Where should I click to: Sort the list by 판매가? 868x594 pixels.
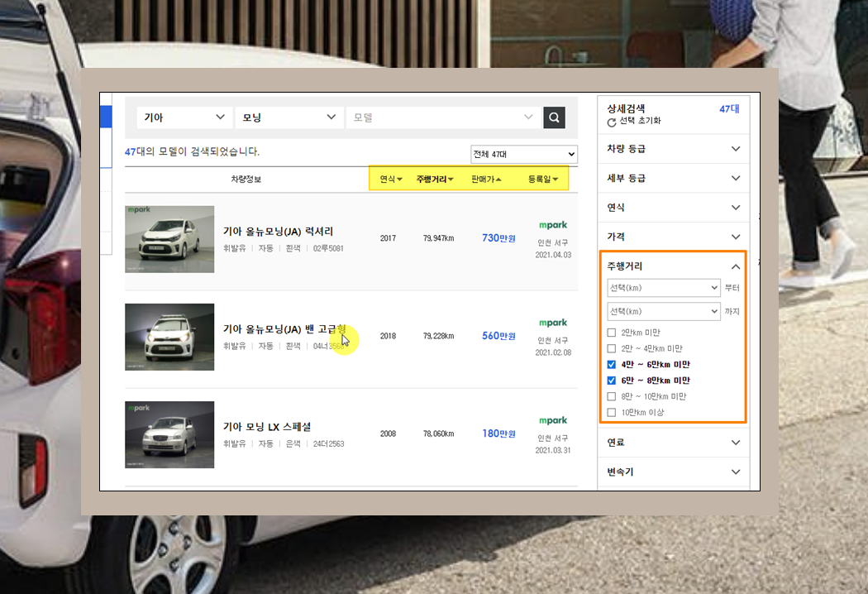486,179
